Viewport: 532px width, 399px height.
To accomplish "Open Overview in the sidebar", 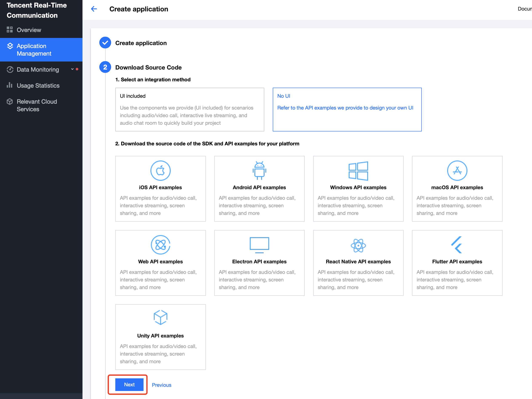I will (x=41, y=30).
